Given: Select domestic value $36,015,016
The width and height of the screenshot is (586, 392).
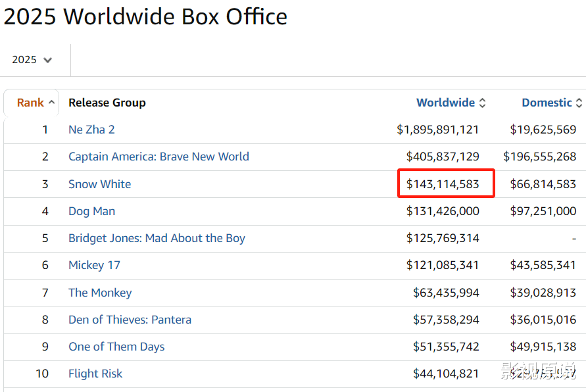Looking at the screenshot, I should 543,320.
